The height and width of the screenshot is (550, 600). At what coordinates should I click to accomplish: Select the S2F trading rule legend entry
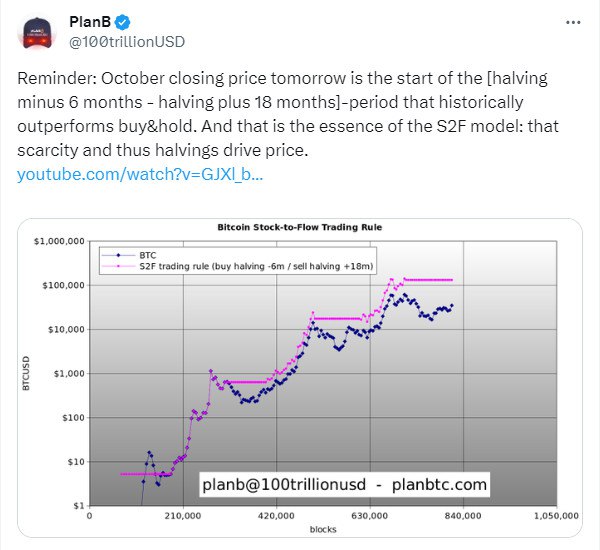[220, 265]
